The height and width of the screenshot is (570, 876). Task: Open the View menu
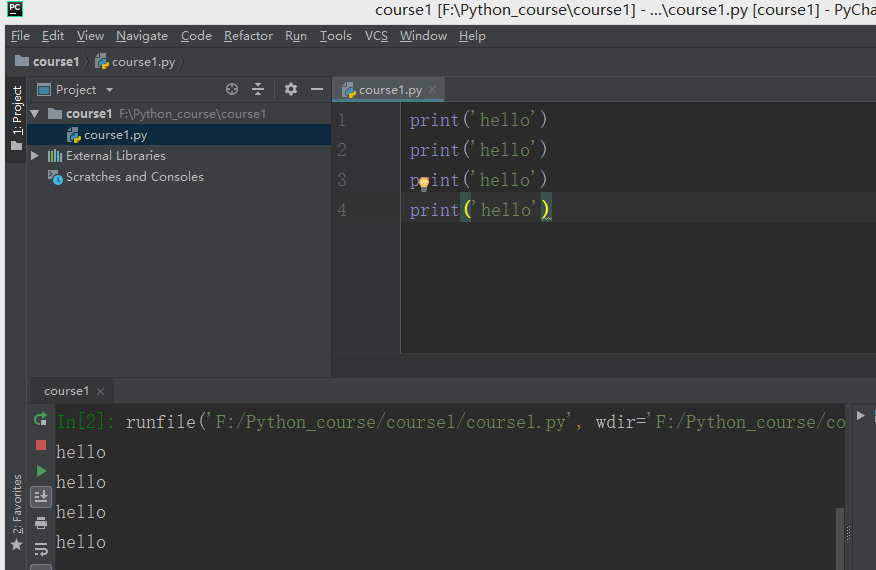(90, 36)
